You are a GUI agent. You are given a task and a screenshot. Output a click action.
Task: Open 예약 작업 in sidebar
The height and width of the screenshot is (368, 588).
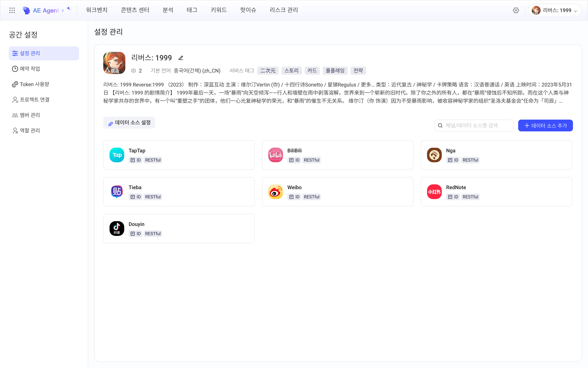(x=44, y=69)
